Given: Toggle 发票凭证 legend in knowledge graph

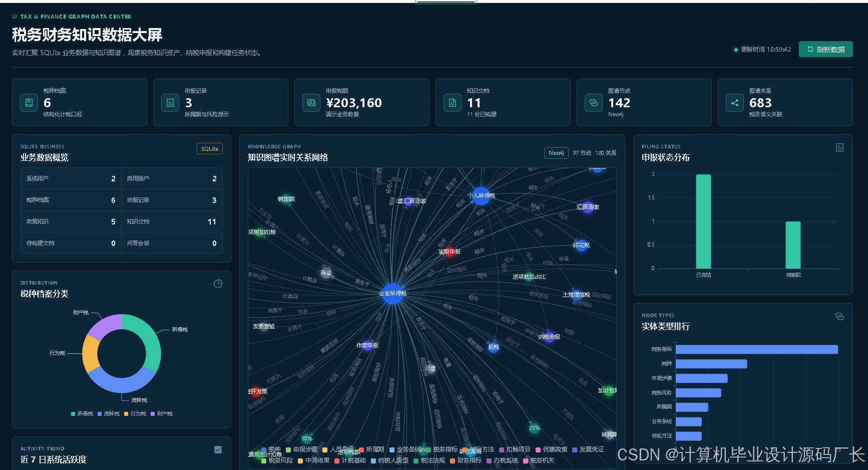Looking at the screenshot, I should (x=588, y=449).
